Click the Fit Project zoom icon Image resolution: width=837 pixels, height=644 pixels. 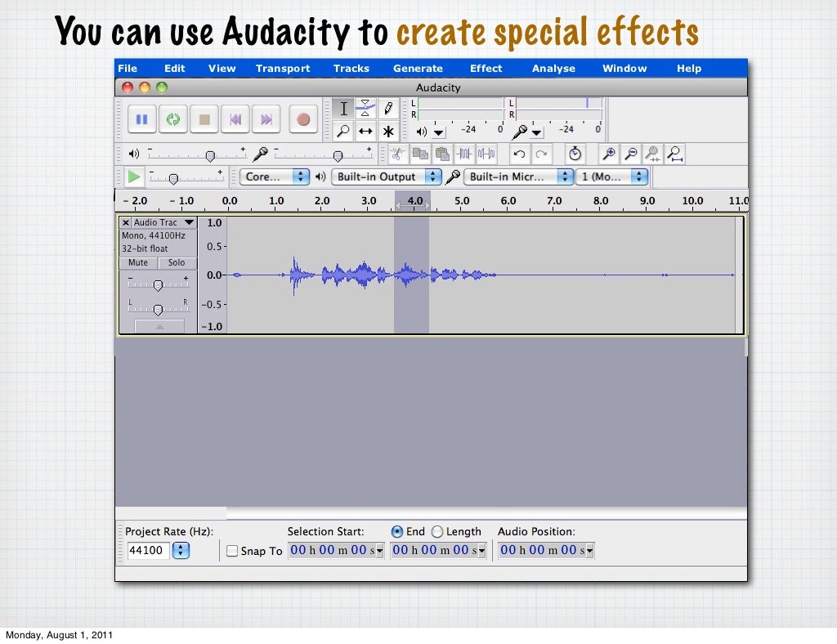coord(675,154)
